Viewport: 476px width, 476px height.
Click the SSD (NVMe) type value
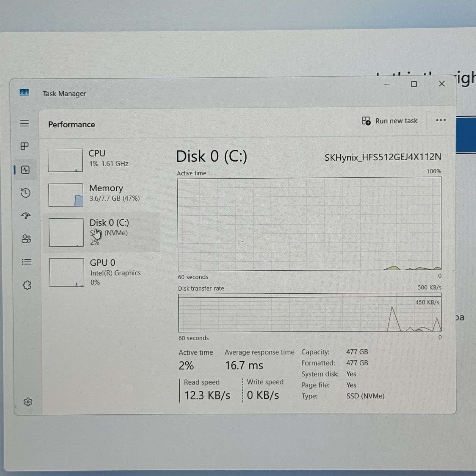(x=365, y=396)
